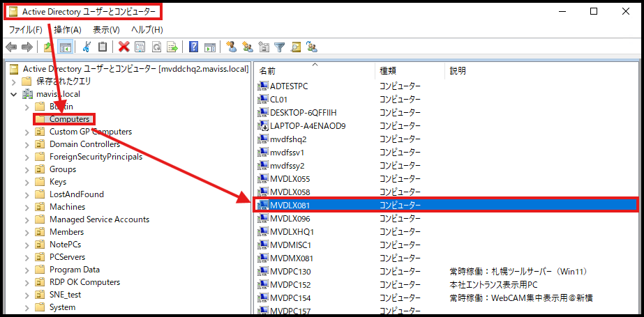Open the ファイル(F) menu
The height and width of the screenshot is (317, 644).
pyautogui.click(x=26, y=30)
